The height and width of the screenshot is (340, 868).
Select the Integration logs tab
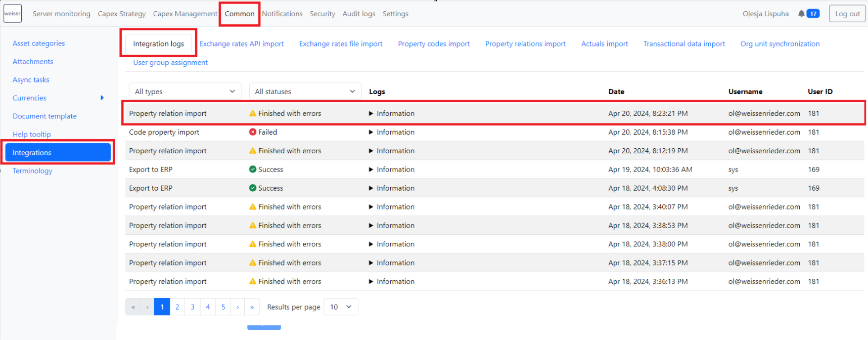coord(159,44)
